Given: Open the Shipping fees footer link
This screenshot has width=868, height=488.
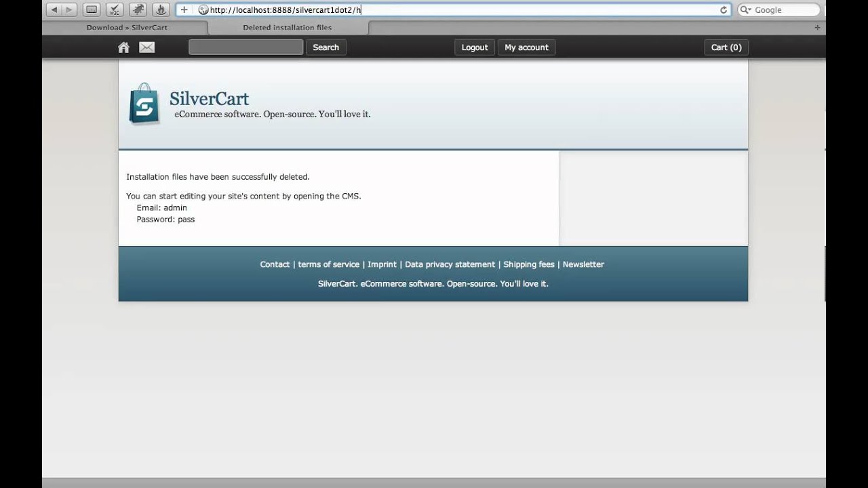Looking at the screenshot, I should 529,264.
